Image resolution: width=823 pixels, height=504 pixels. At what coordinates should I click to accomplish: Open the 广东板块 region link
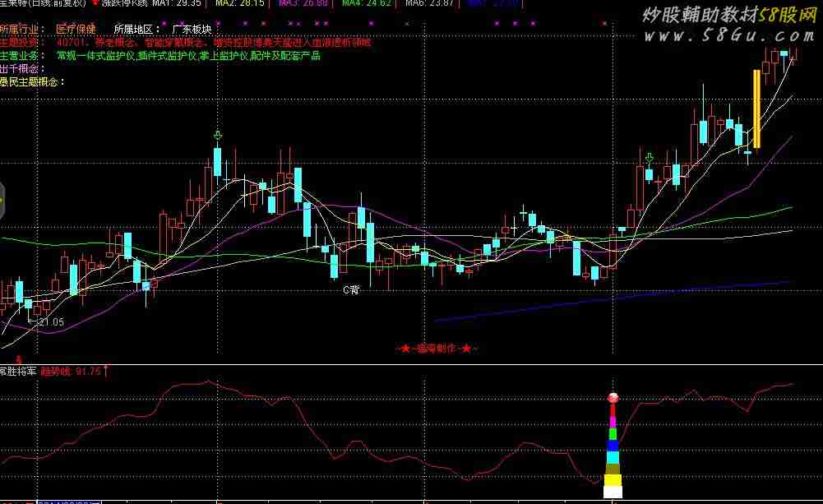192,28
